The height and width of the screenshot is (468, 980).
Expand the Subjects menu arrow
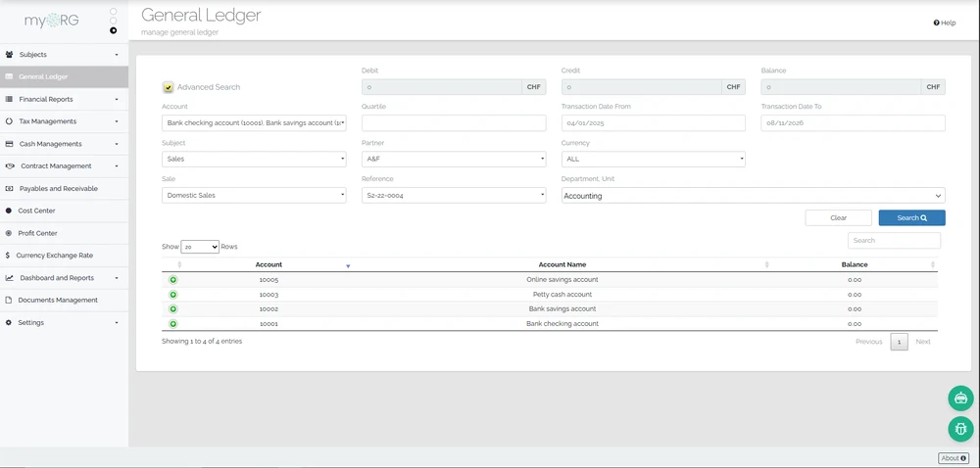117,55
